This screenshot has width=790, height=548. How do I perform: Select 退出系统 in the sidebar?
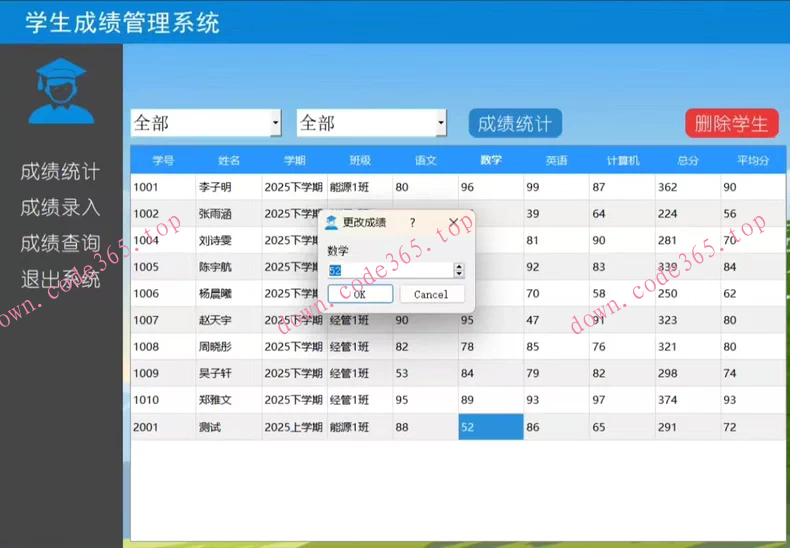(x=60, y=280)
